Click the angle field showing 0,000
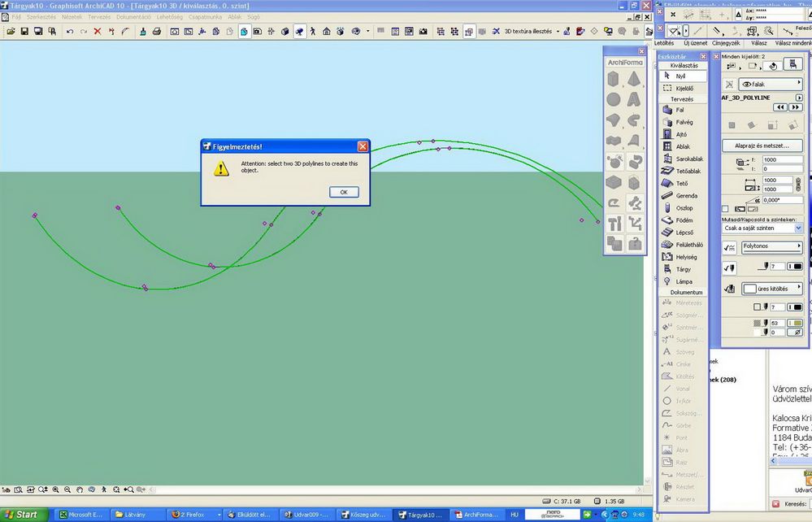The height and width of the screenshot is (522, 812). 783,200
